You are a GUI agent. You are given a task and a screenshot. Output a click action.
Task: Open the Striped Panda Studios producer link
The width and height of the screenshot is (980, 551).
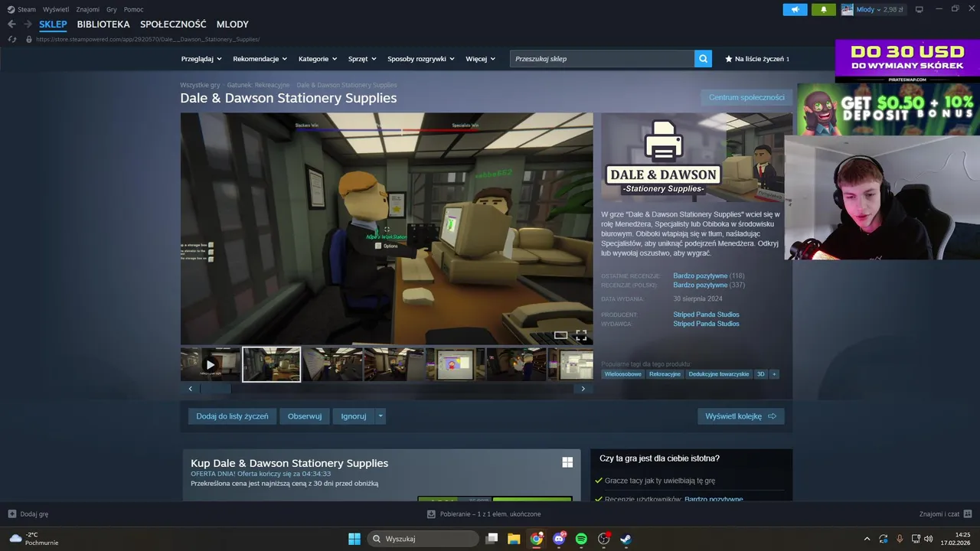706,315
